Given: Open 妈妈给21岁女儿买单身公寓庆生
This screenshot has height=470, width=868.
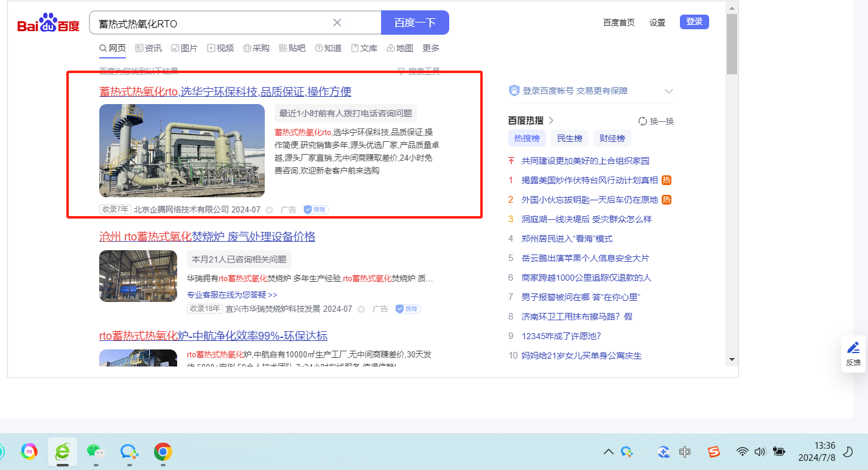Looking at the screenshot, I should (x=582, y=356).
